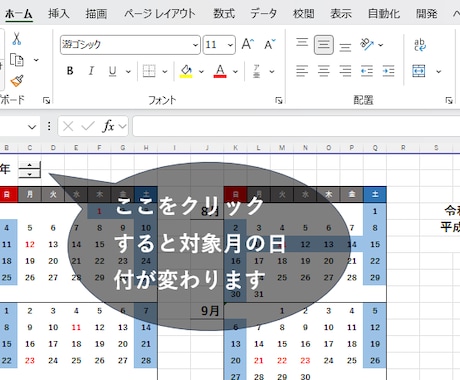Expand the Name Box dropdown
The image size is (460, 380).
(x=32, y=127)
